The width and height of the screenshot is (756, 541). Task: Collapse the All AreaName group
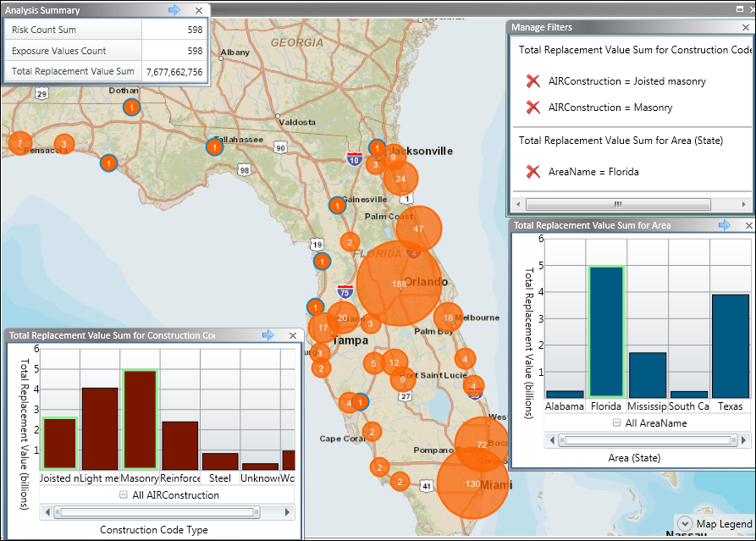615,423
